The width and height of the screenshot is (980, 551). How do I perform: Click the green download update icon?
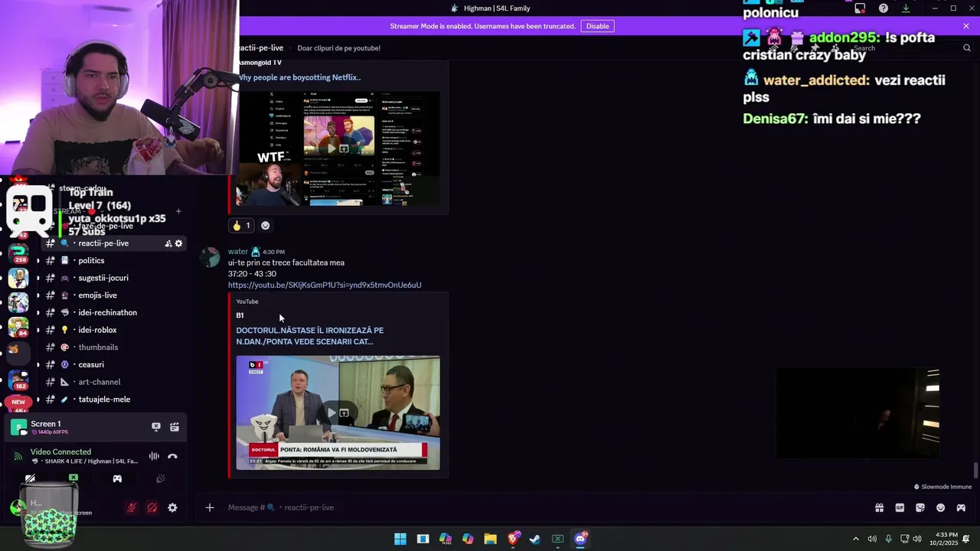[906, 8]
